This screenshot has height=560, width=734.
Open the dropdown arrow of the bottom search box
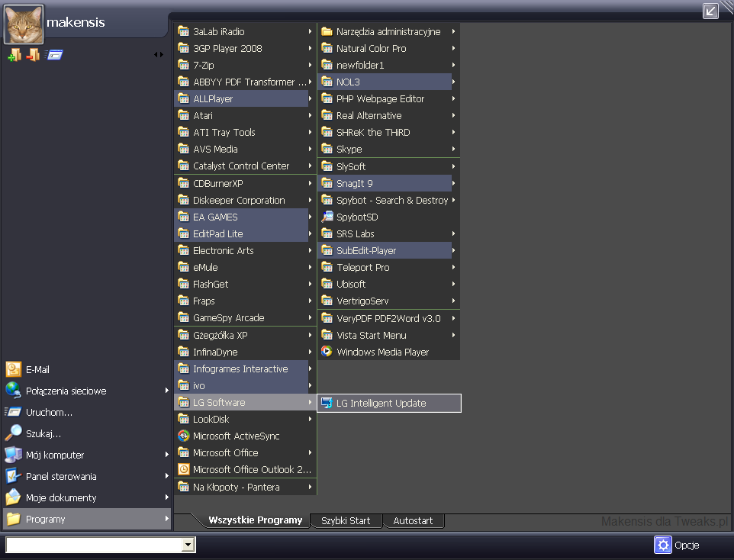(188, 545)
